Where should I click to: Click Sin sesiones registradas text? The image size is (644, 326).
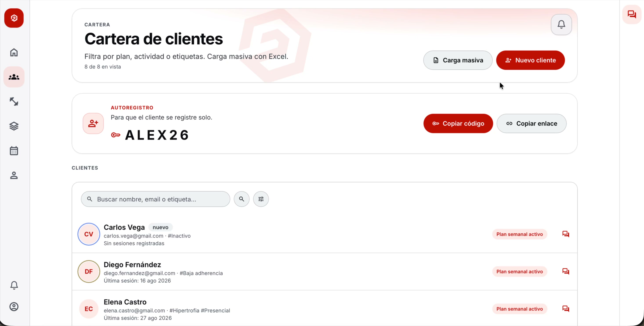[x=134, y=243]
